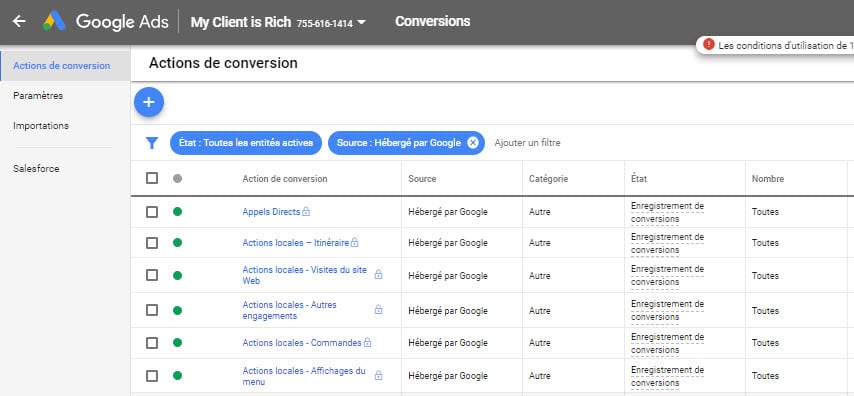Click lock icon next to Visites du site Web
This screenshot has width=854, height=396.
379,275
